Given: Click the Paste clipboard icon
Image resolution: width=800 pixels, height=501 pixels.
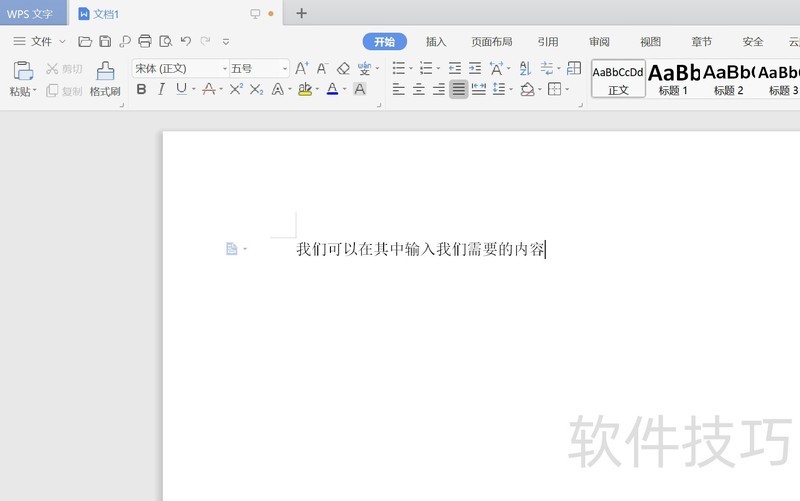Looking at the screenshot, I should click(x=23, y=71).
